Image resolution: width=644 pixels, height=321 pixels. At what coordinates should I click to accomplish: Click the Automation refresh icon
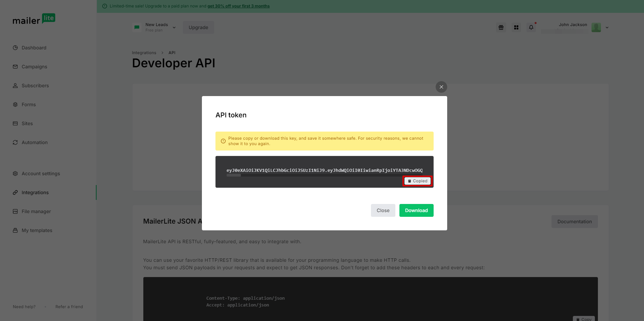click(x=15, y=142)
